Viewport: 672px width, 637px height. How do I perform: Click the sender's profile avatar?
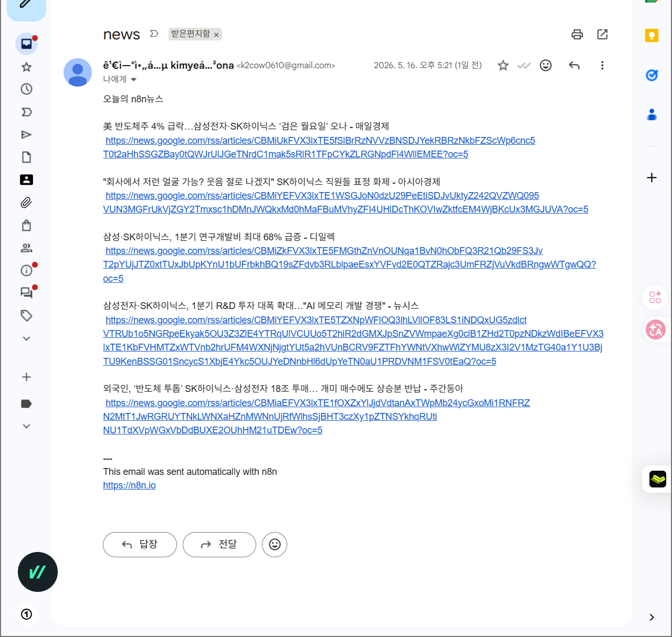[x=78, y=72]
